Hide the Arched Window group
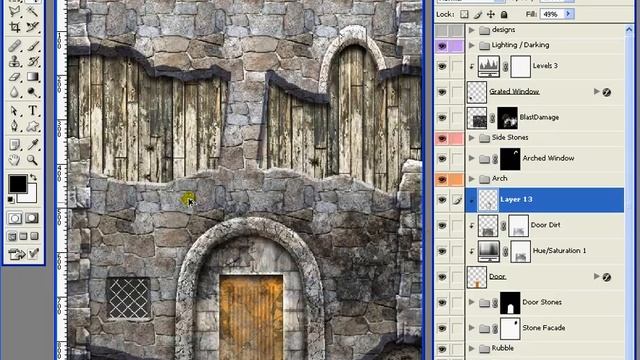Screen dimensions: 640x360 (x=442, y=159)
